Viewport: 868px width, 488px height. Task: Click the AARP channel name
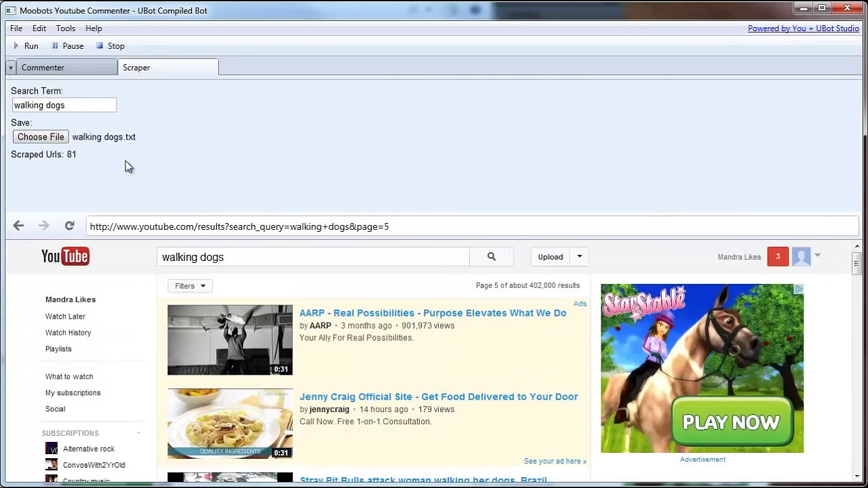pos(321,325)
